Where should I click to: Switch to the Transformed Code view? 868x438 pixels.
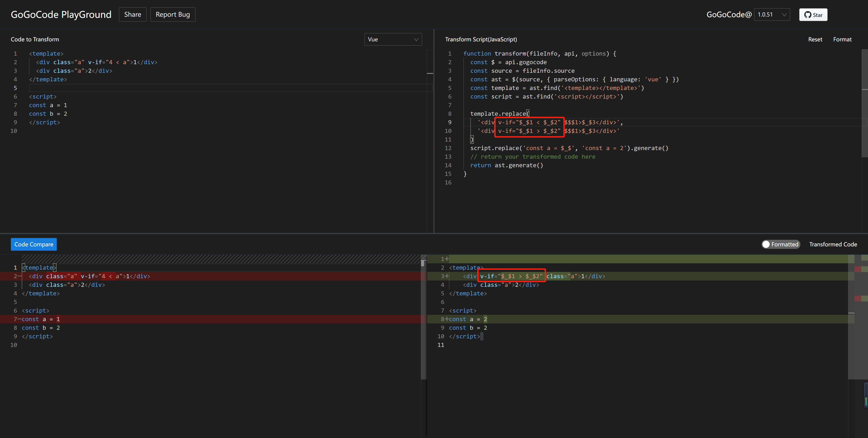click(x=833, y=244)
